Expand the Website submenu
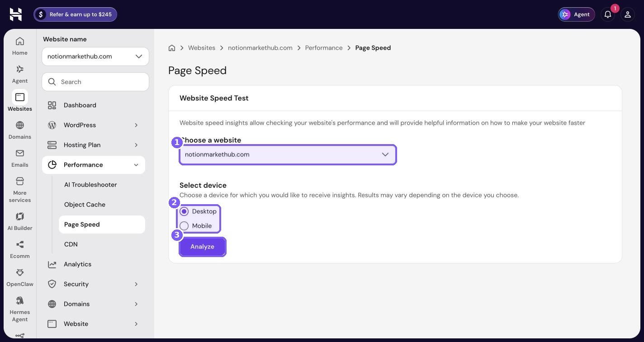The image size is (644, 342). click(x=94, y=324)
